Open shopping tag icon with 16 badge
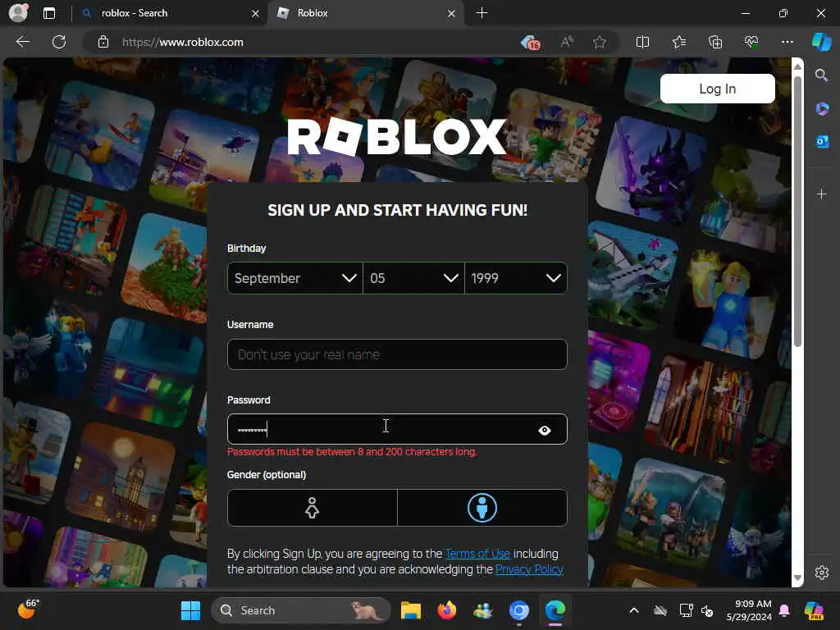This screenshot has height=630, width=840. click(x=531, y=43)
